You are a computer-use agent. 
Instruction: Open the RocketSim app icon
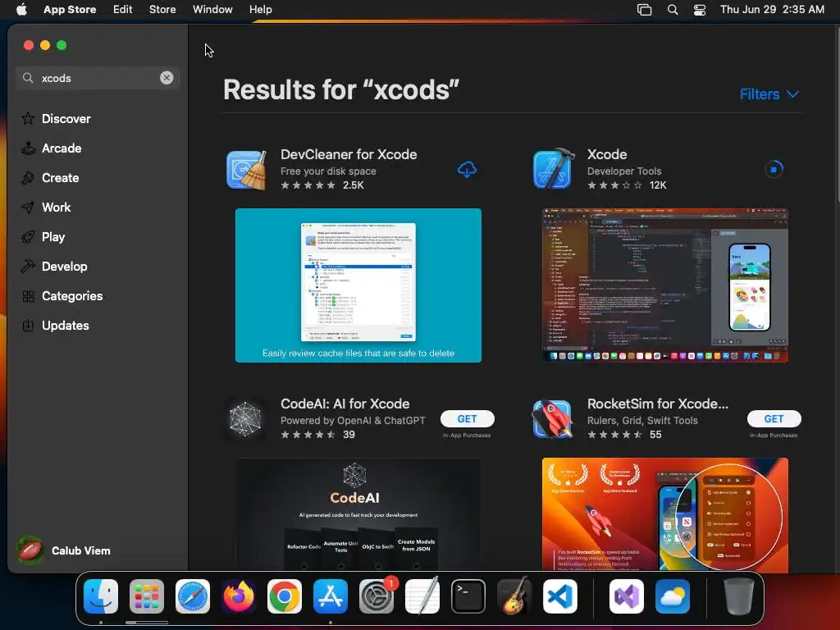[552, 419]
